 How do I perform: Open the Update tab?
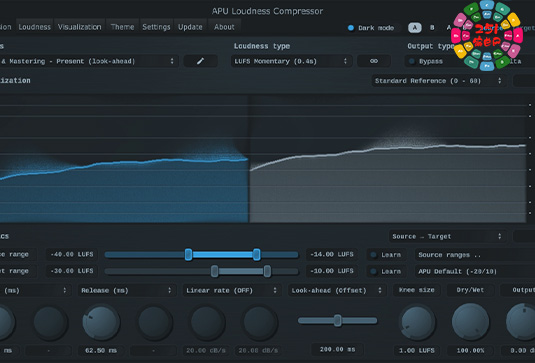pos(190,27)
